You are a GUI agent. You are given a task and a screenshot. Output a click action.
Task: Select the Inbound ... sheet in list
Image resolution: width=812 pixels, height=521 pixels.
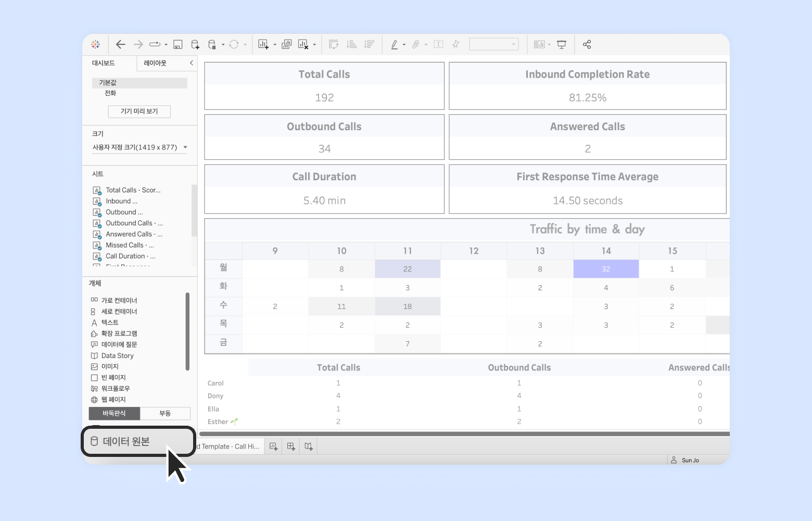click(x=116, y=201)
